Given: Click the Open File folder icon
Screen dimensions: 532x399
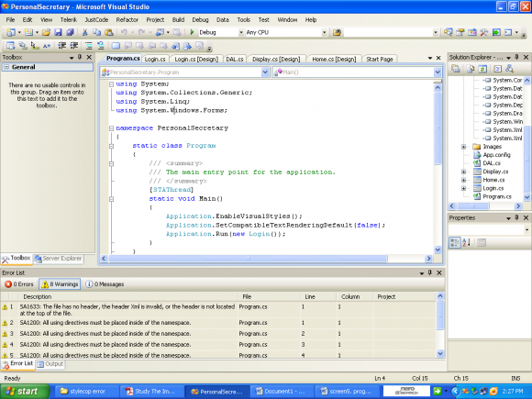Looking at the screenshot, I should tap(46, 32).
